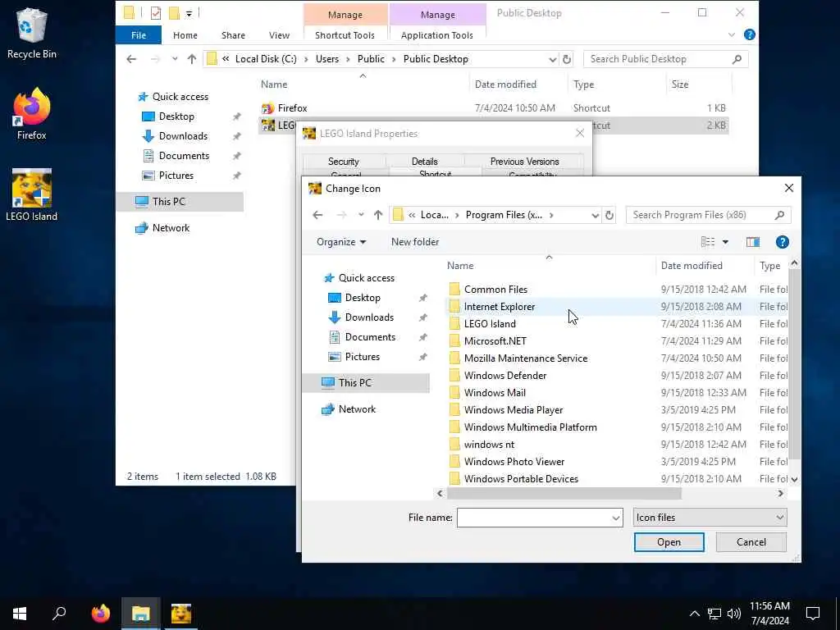840x630 pixels.
Task: Open the network status tray icon
Action: click(714, 614)
